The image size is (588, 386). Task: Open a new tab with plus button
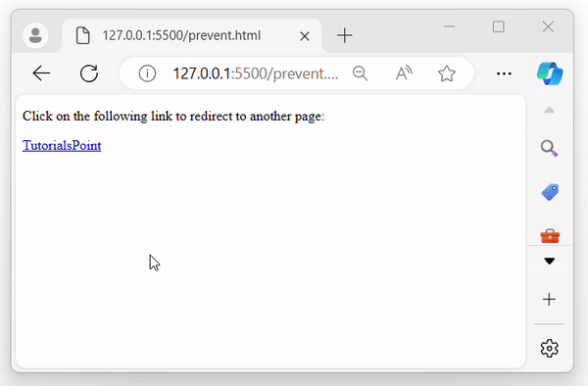pos(344,35)
